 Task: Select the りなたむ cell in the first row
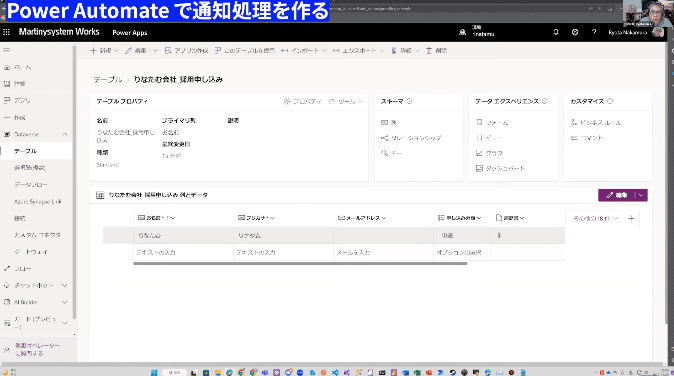184,235
